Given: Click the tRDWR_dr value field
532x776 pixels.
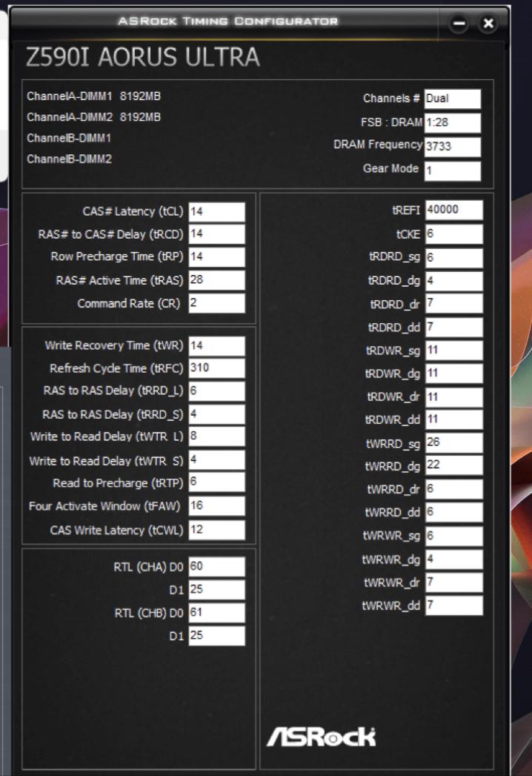Looking at the screenshot, I should (x=454, y=397).
